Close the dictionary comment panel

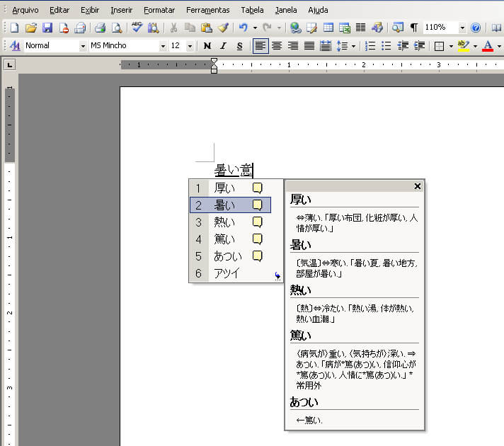417,186
